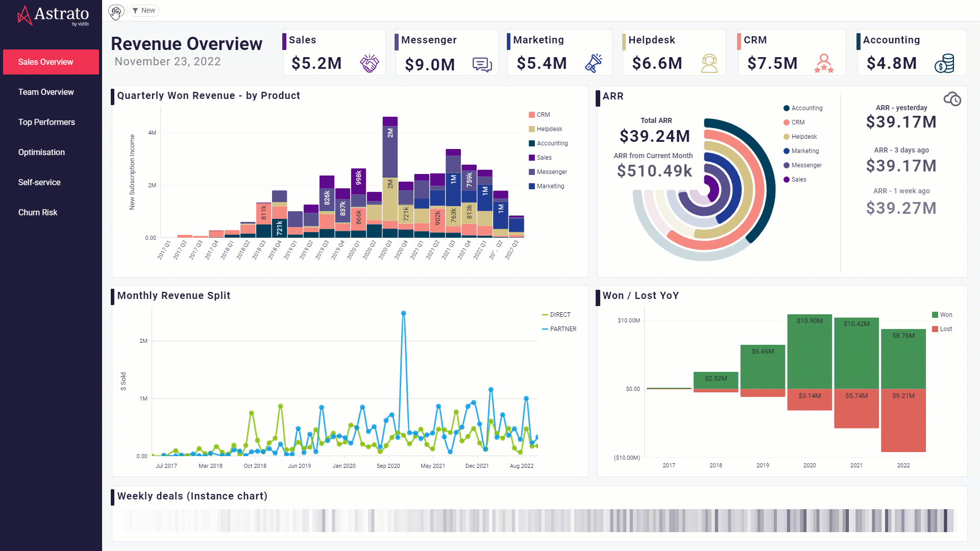980x551 pixels.
Task: Click the Accounting coins stack icon
Action: pyautogui.click(x=944, y=63)
